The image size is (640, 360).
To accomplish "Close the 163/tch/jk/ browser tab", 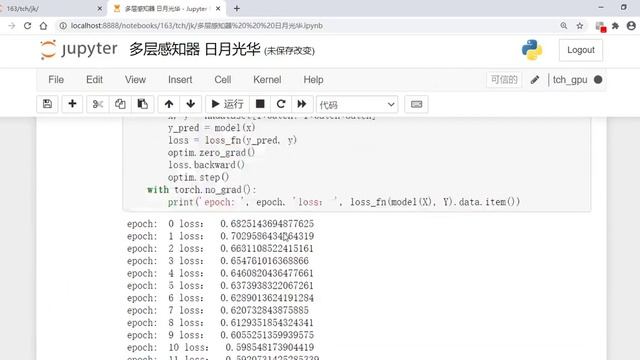I will tap(100, 9).
